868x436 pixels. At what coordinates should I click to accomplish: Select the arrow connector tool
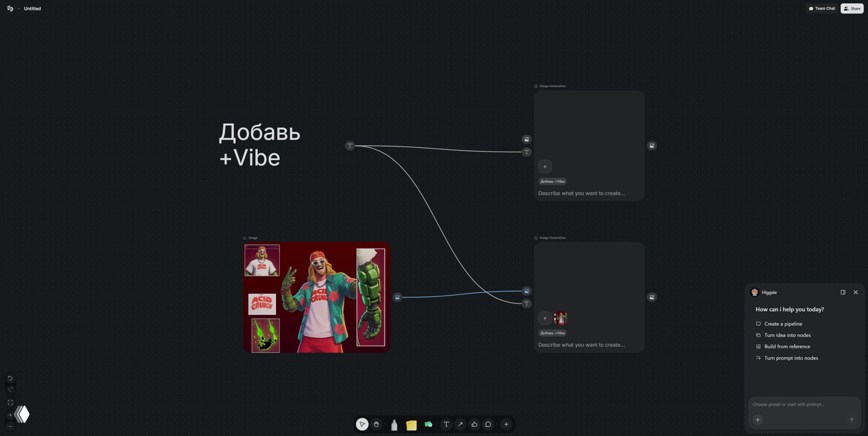pyautogui.click(x=460, y=424)
